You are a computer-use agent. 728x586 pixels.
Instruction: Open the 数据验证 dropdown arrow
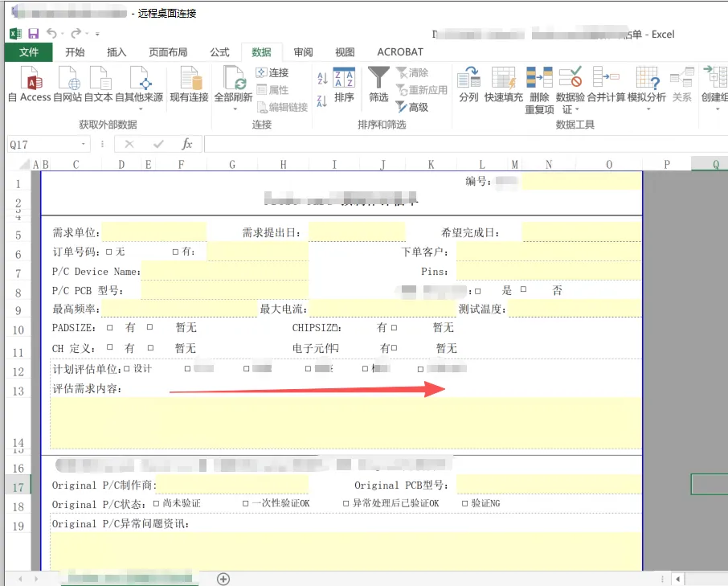click(x=578, y=109)
